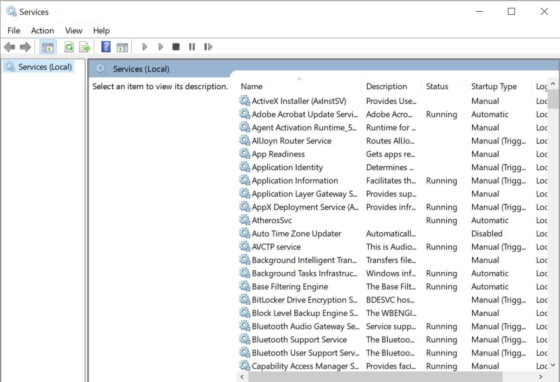Click the horizontal scrollbar right arrow
This screenshot has width=560, height=382.
[541, 377]
